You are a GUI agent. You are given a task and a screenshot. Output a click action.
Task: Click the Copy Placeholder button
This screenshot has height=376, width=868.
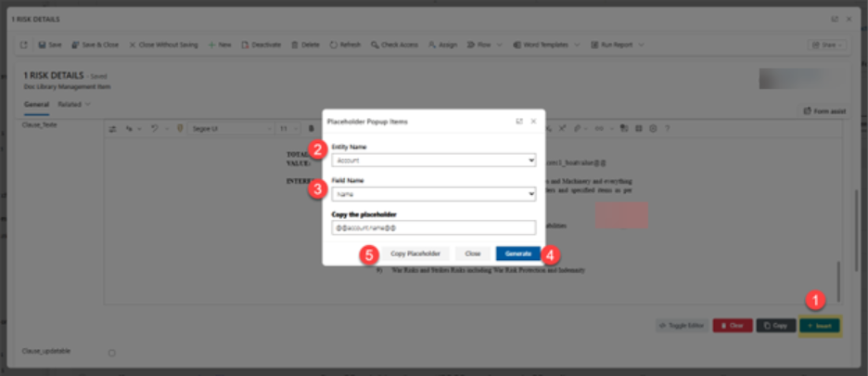(415, 253)
